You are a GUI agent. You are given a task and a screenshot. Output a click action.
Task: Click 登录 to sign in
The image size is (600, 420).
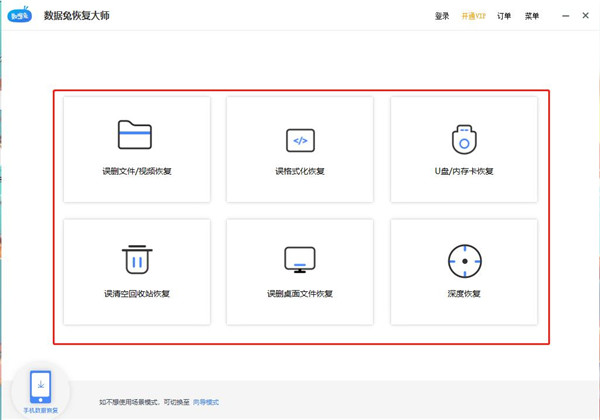(x=443, y=16)
